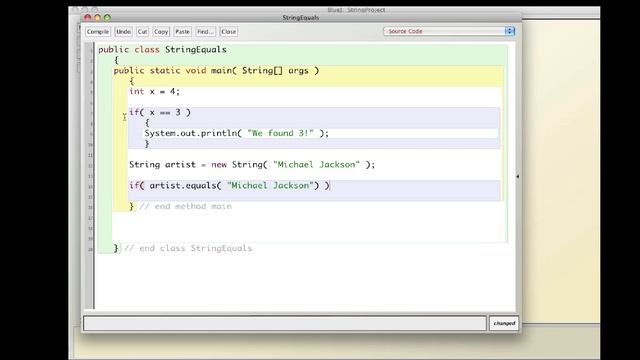Click "public class StringEquals" line
The width and height of the screenshot is (640, 360).
tap(162, 50)
